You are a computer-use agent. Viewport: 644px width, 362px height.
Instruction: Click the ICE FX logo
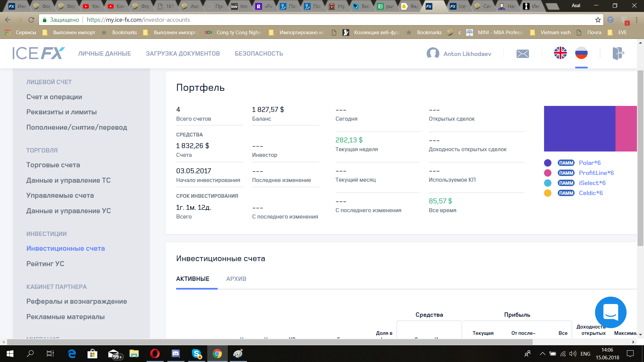pyautogui.click(x=39, y=53)
